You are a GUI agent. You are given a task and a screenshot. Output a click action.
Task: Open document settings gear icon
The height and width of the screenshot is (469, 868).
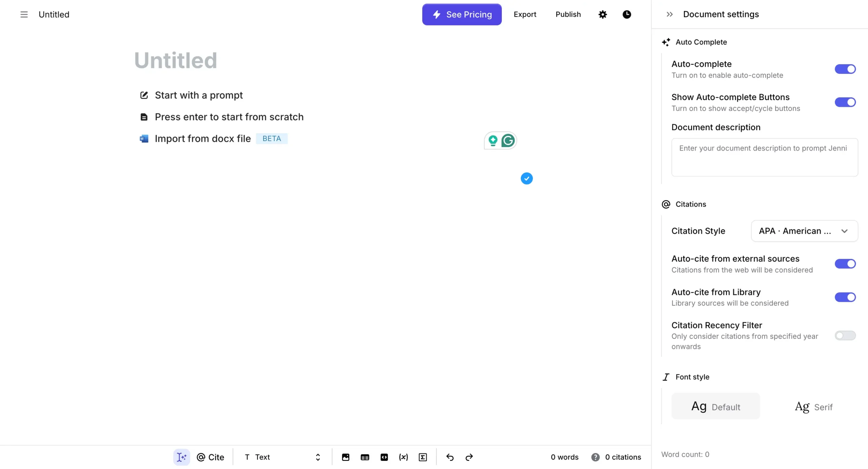[x=603, y=14]
